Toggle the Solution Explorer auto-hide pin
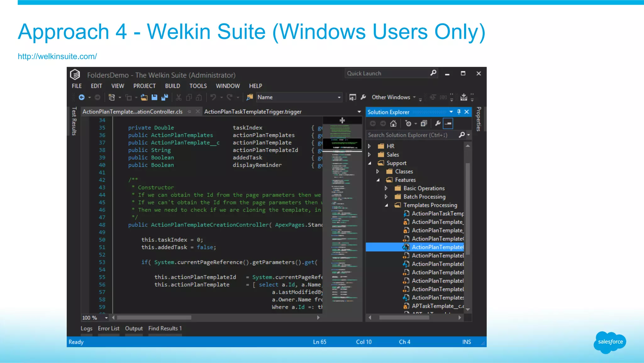 pyautogui.click(x=459, y=112)
